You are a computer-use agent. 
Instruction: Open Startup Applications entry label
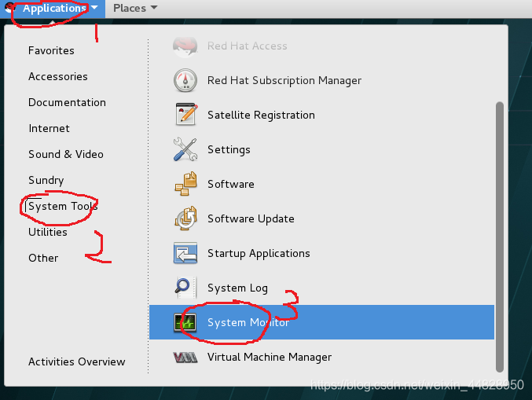click(259, 254)
